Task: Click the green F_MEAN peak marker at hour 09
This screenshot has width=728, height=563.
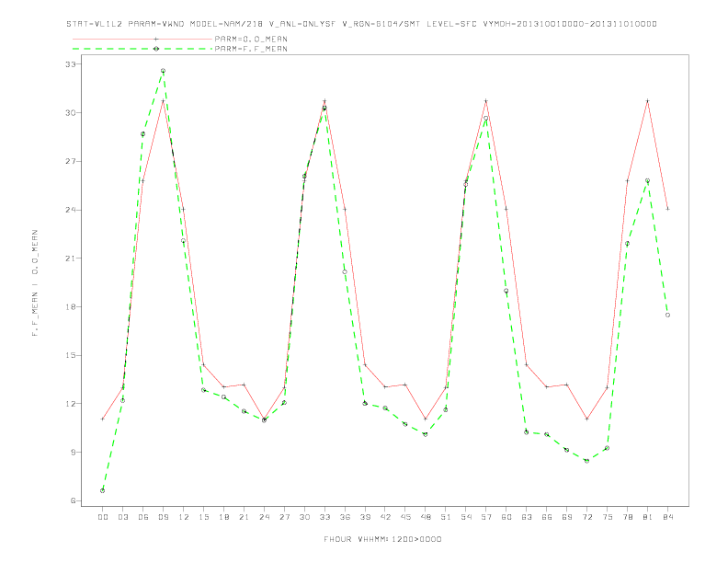Action: tap(163, 71)
